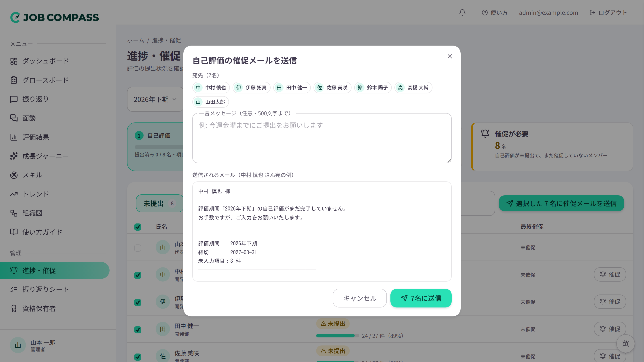This screenshot has width=644, height=362.
Task: Close the 催促メール dialog with X
Action: (x=450, y=57)
